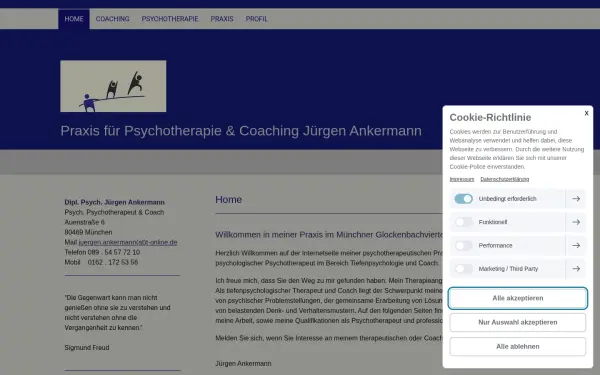This screenshot has width=600, height=375.
Task: Click Alle ablehnen button
Action: click(518, 346)
